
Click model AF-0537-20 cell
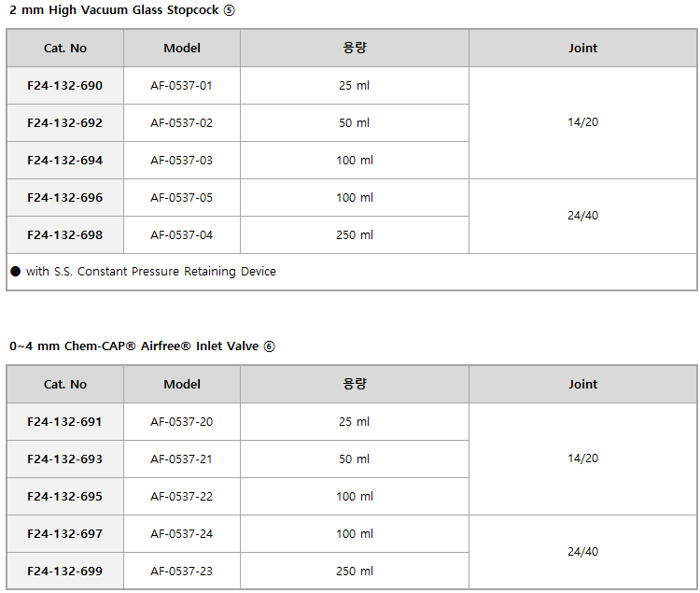click(x=182, y=422)
